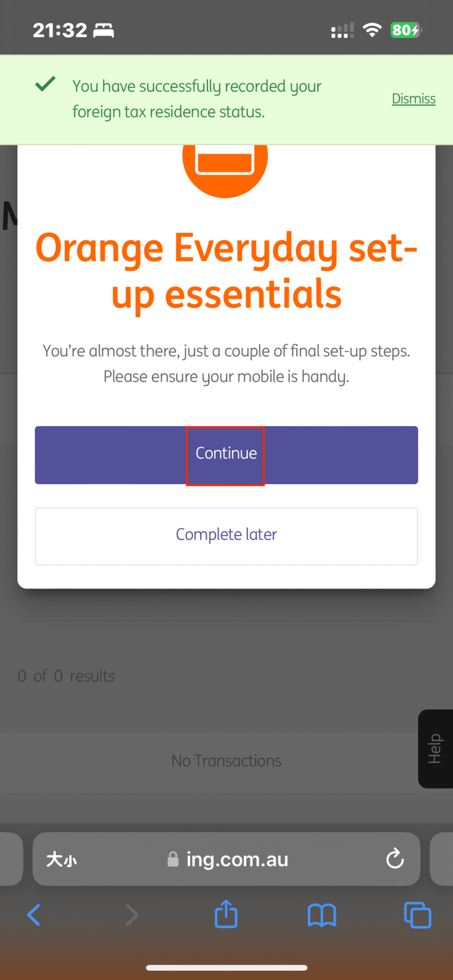This screenshot has height=980, width=453.
Task: Tap the ing.com.au address bar
Action: (x=237, y=860)
